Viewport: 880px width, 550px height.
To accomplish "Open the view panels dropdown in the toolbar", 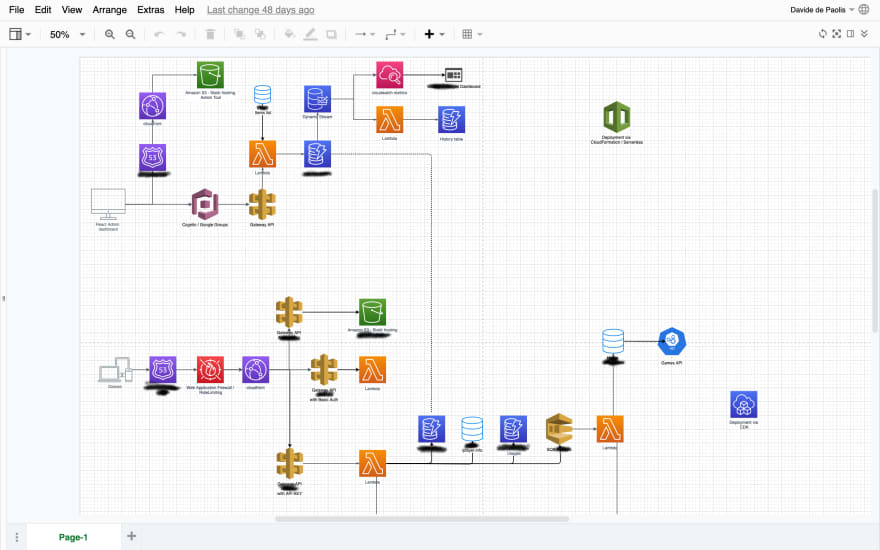I will pyautogui.click(x=20, y=34).
